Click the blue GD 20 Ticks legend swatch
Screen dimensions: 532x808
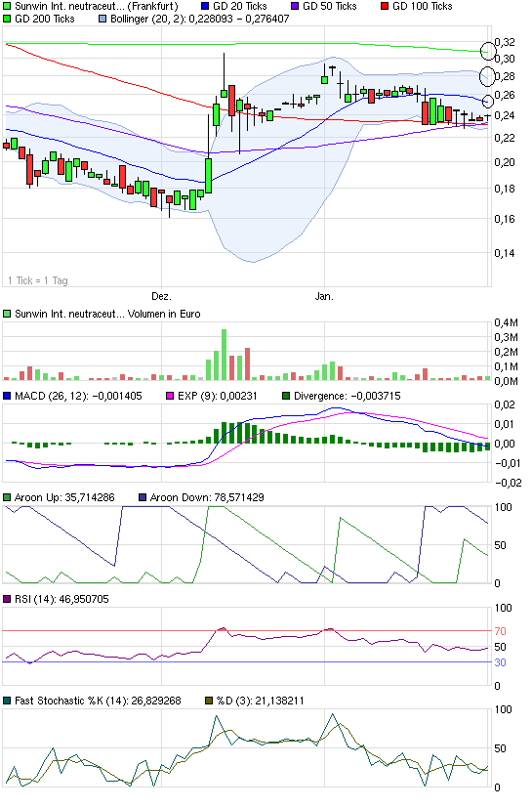tap(204, 7)
